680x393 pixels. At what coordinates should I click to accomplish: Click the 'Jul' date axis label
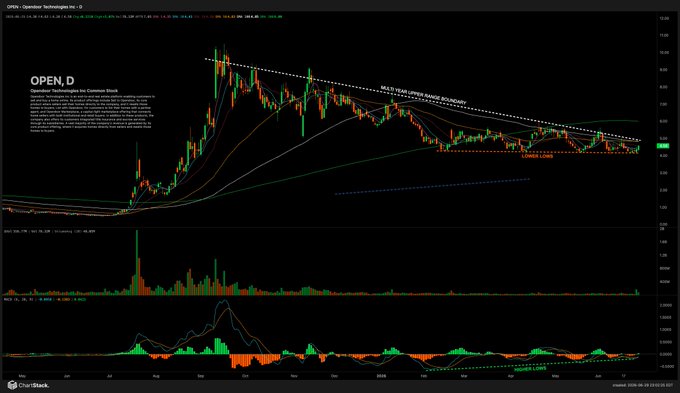click(x=110, y=376)
